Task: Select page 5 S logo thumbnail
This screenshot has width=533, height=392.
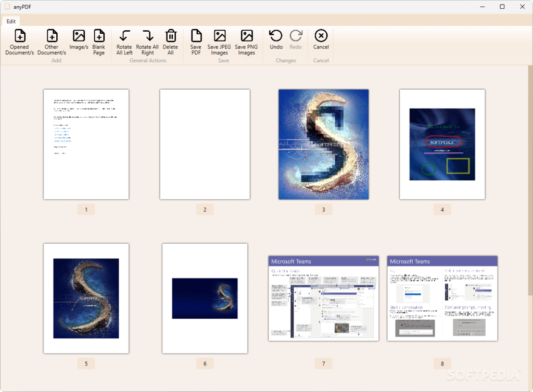Action: [86, 298]
